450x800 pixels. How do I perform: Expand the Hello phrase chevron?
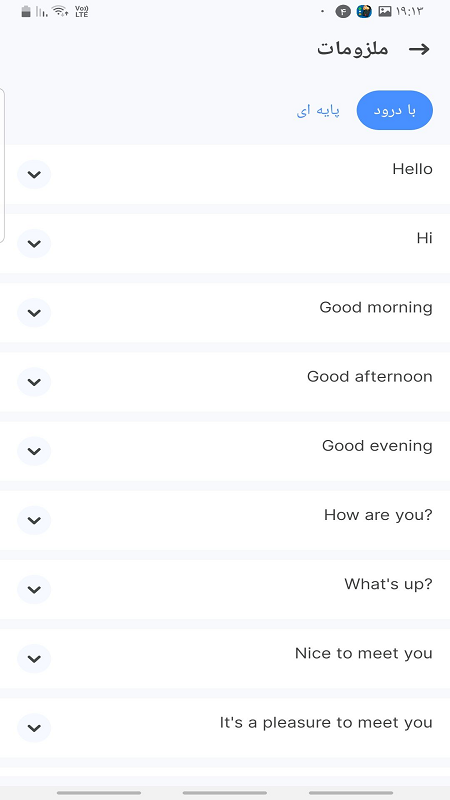coord(34,174)
